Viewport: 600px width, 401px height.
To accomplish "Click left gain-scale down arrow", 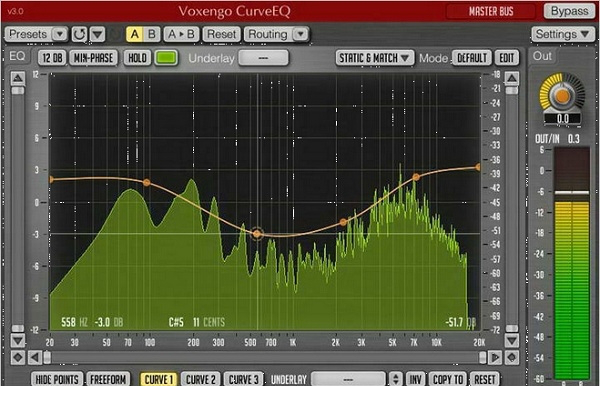I will click(17, 340).
